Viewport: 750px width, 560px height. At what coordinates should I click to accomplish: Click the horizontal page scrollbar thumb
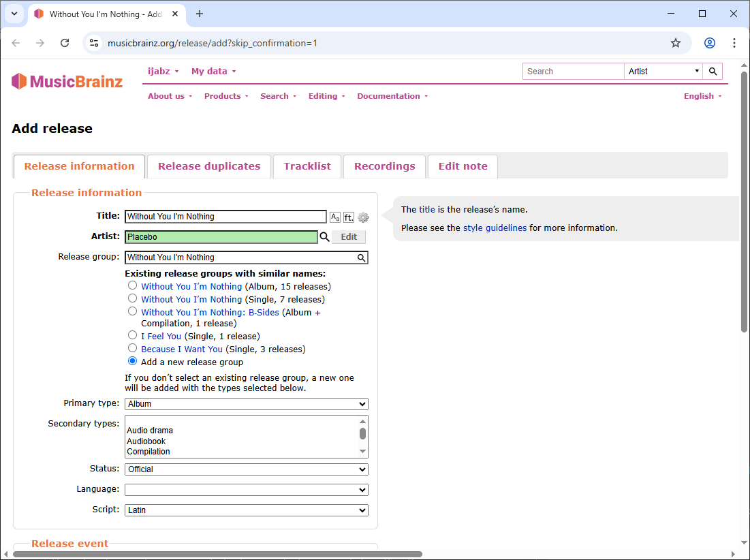pyautogui.click(x=217, y=555)
